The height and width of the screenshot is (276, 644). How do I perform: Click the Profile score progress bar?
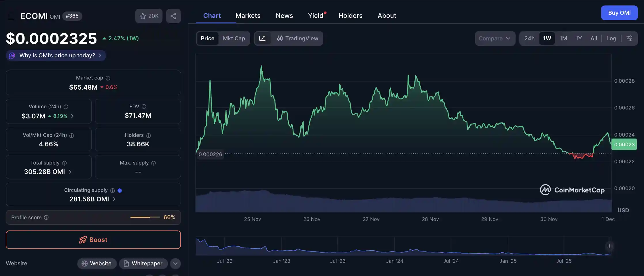[145, 217]
